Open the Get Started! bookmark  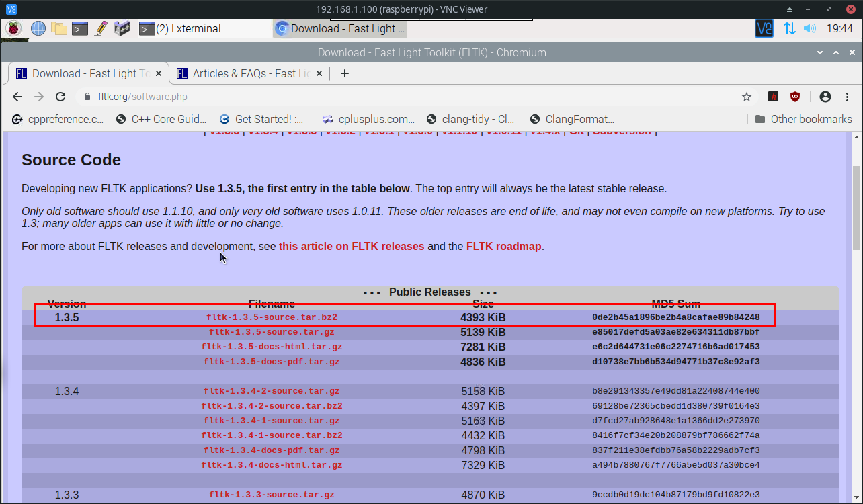pyautogui.click(x=262, y=119)
